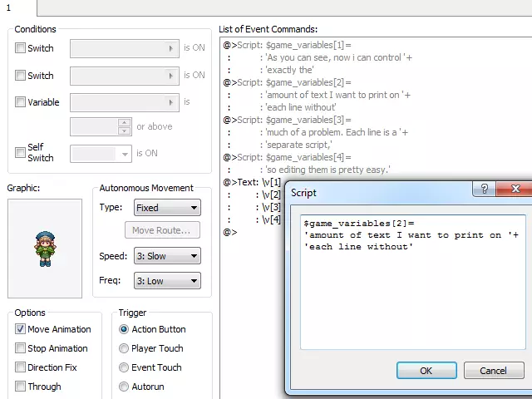
Task: Increase the variable 'or above' value stepper
Action: coord(125,122)
